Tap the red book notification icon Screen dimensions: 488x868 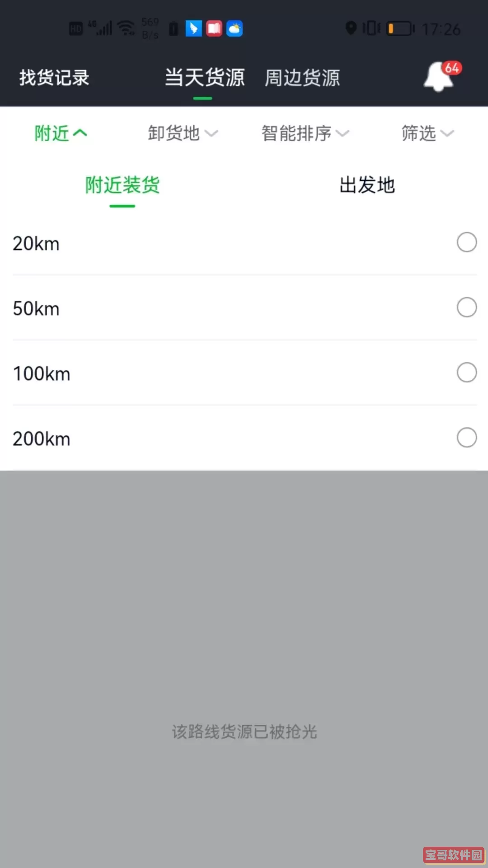[x=214, y=28]
